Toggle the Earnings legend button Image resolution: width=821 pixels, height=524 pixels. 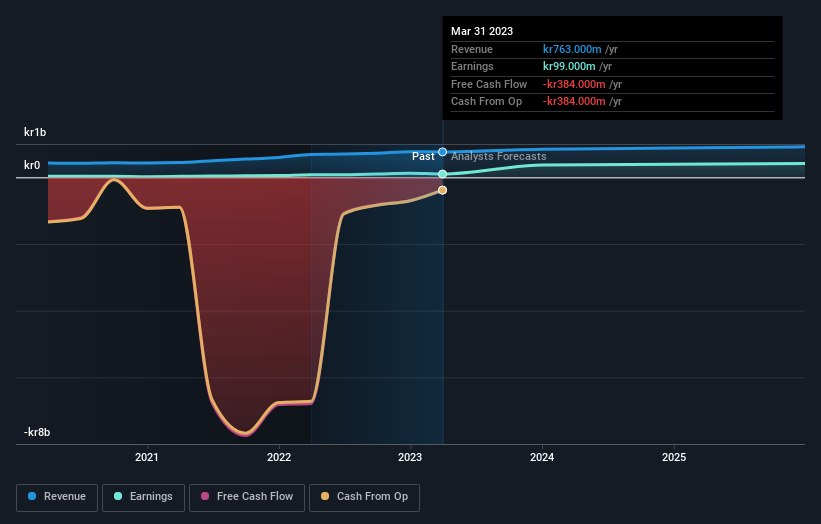click(143, 497)
